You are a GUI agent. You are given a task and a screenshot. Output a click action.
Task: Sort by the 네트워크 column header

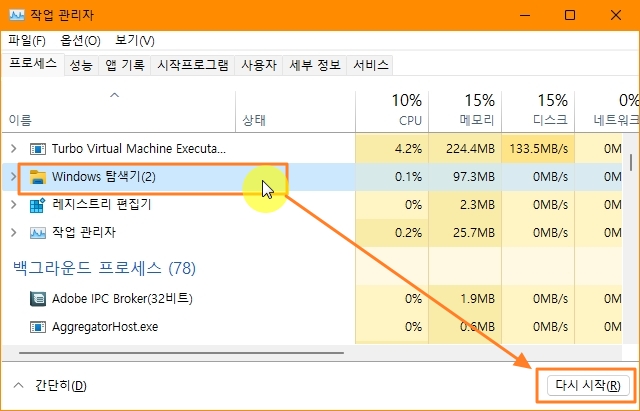pyautogui.click(x=607, y=111)
